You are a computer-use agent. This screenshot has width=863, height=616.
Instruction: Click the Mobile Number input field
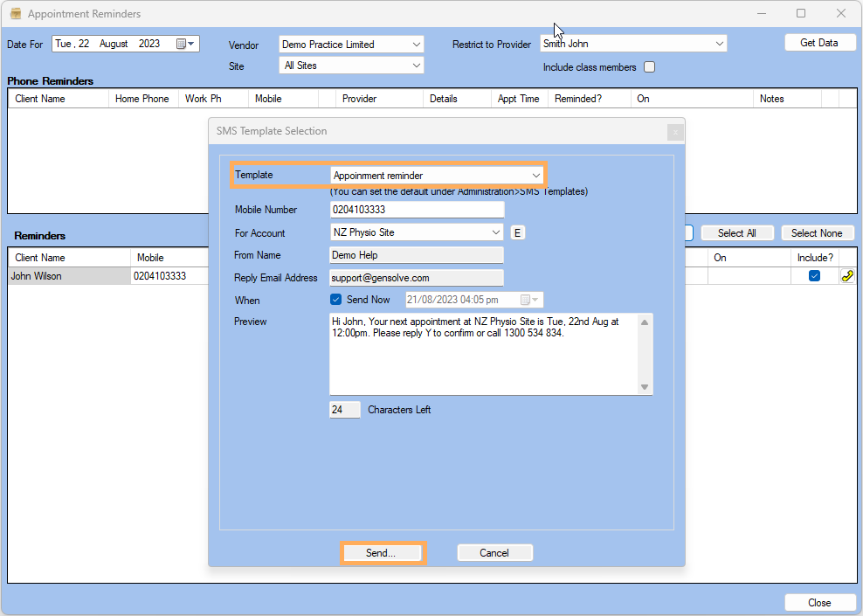(417, 210)
